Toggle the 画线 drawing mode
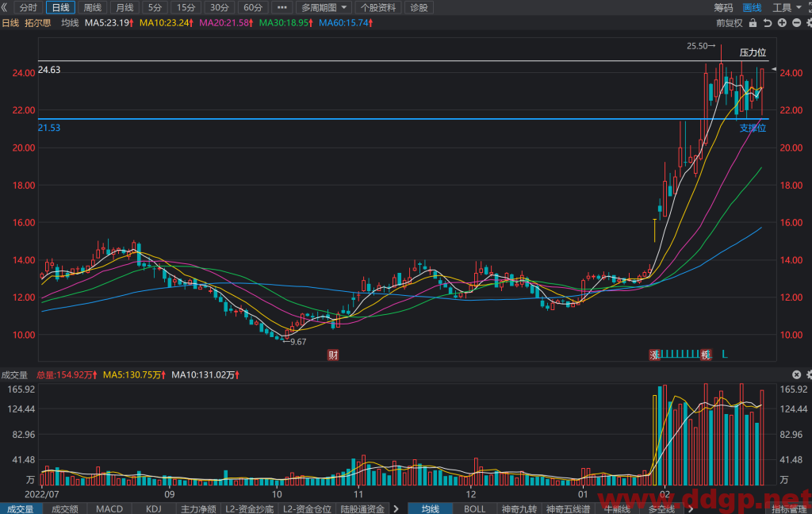Viewport: 812px width, 514px height. click(752, 8)
